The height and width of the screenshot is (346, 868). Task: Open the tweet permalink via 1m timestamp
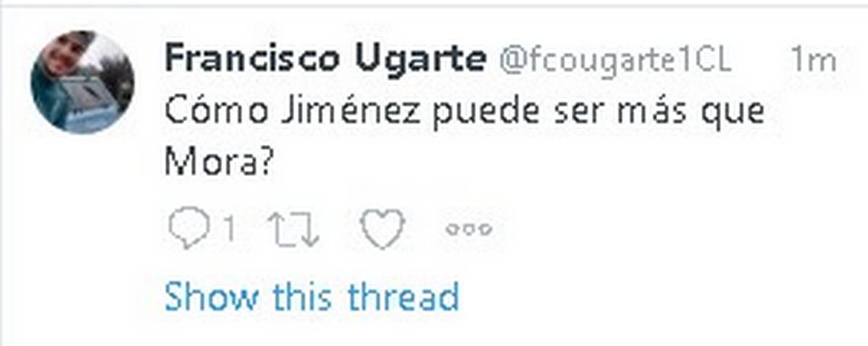(x=813, y=60)
